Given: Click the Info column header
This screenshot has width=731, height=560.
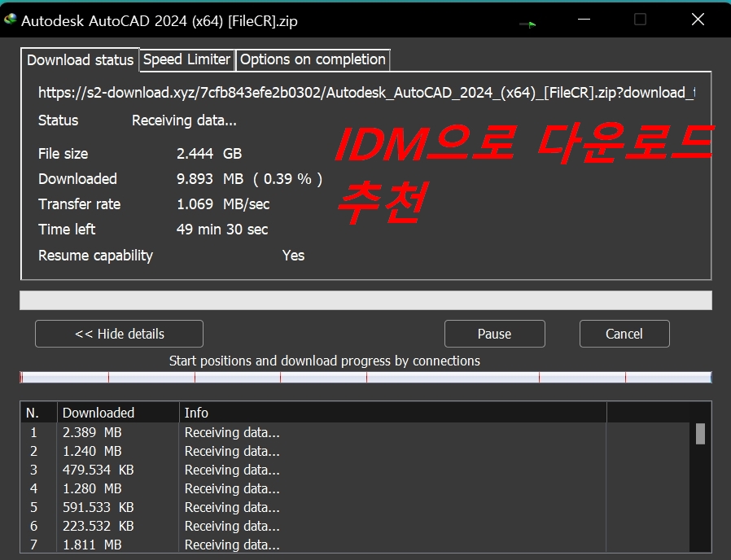Looking at the screenshot, I should (x=392, y=413).
